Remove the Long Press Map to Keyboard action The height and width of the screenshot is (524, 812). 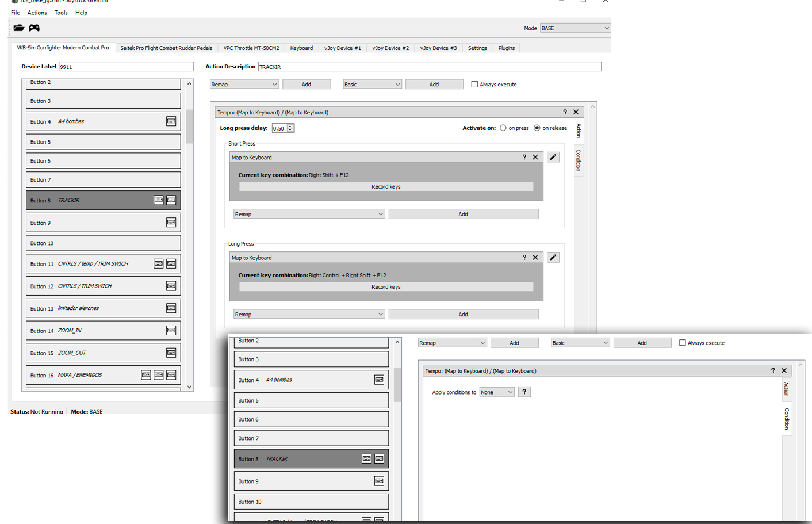pos(535,257)
